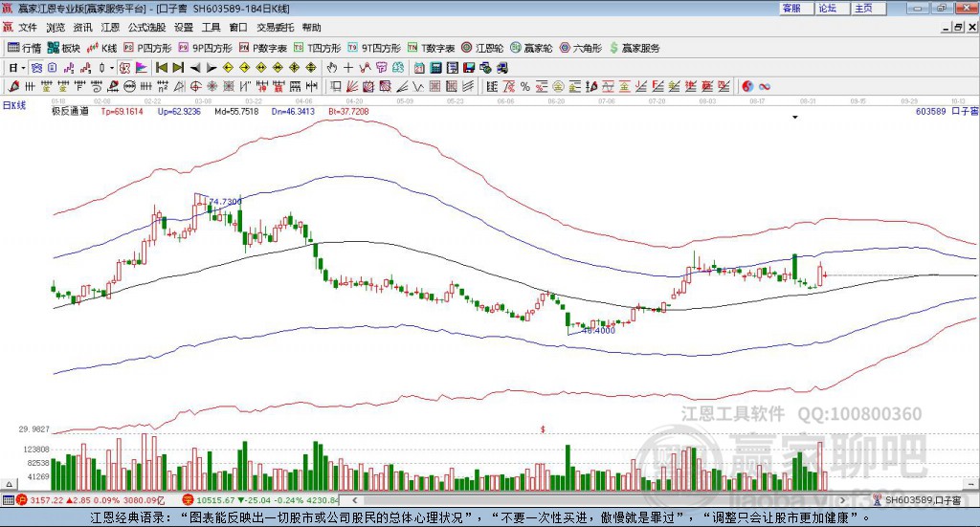Click the Dn=46.3413 value
980x527 pixels.
pyautogui.click(x=293, y=112)
